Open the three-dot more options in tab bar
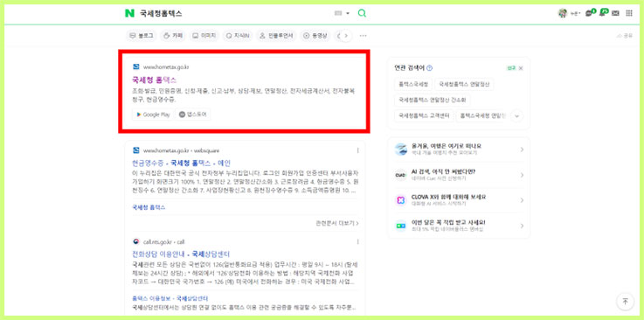 coord(363,36)
